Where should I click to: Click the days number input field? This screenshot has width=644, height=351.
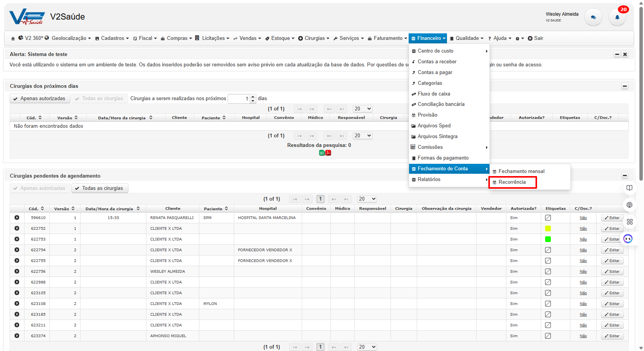click(x=239, y=99)
